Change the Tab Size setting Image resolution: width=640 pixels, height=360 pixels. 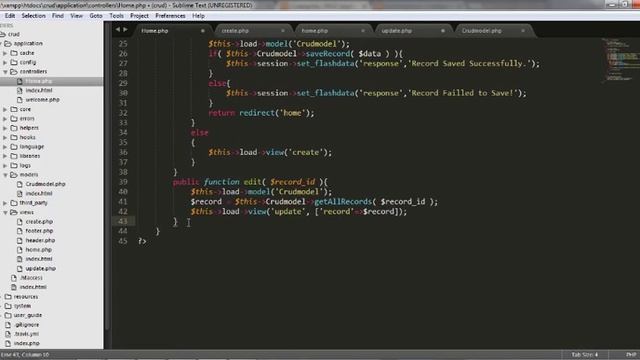[584, 354]
